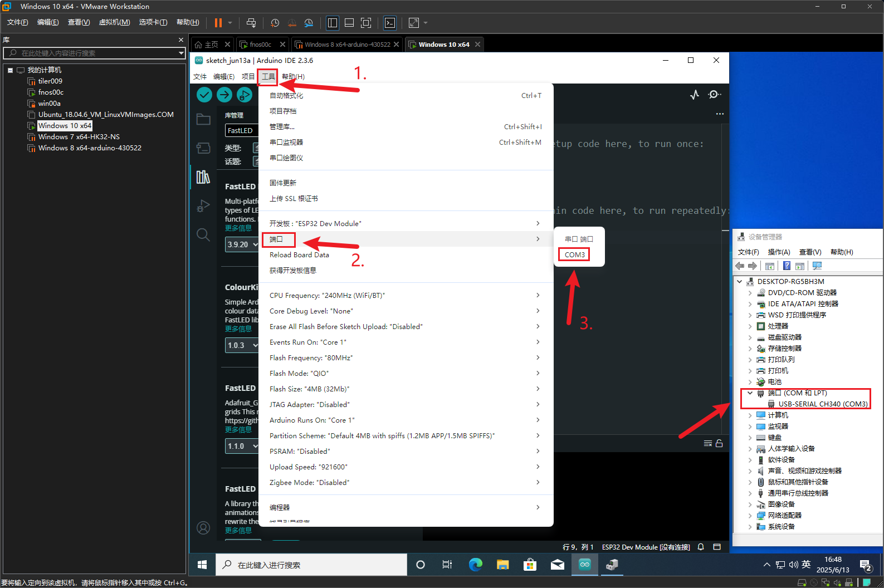Collapse the 我的计算机 tree in VMware library
884x588 pixels.
(x=10, y=70)
